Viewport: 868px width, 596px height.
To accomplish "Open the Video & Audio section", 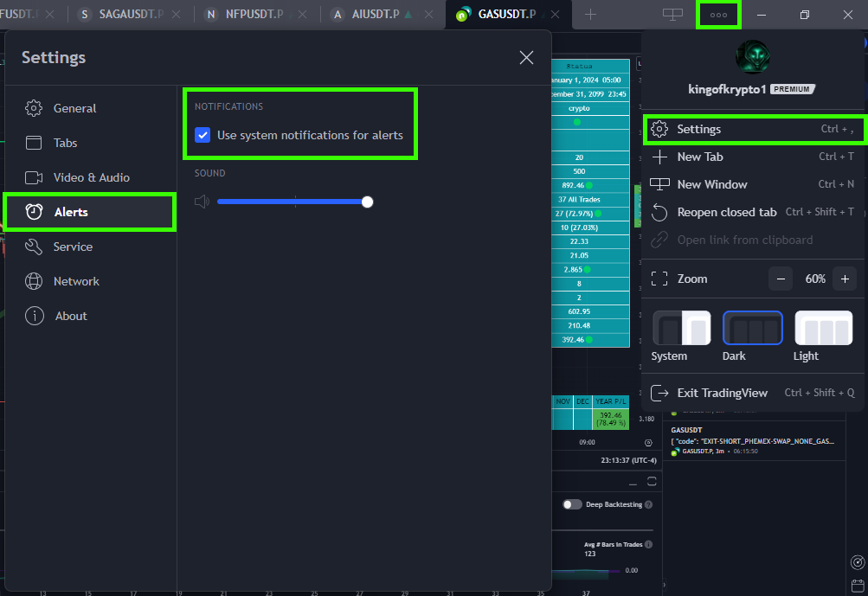I will pyautogui.click(x=91, y=177).
